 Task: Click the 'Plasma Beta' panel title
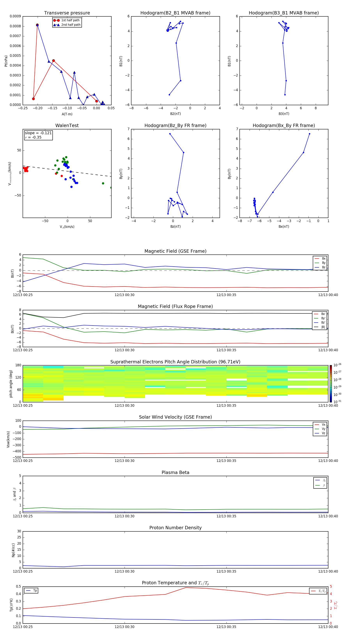tap(175, 473)
